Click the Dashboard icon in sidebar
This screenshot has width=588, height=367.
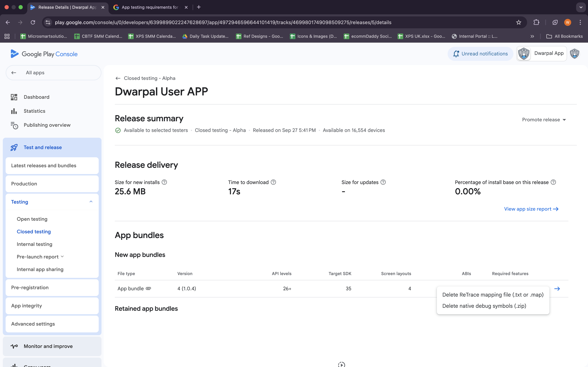coord(14,97)
